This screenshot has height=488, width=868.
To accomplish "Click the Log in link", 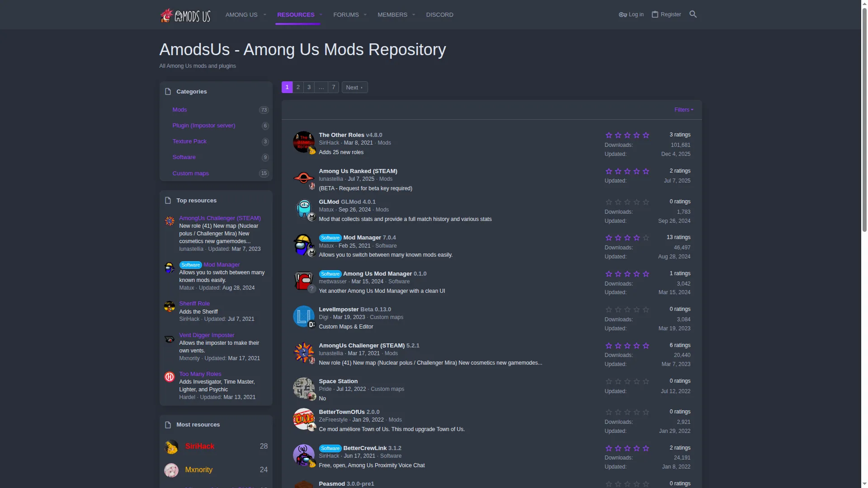I will pyautogui.click(x=631, y=14).
